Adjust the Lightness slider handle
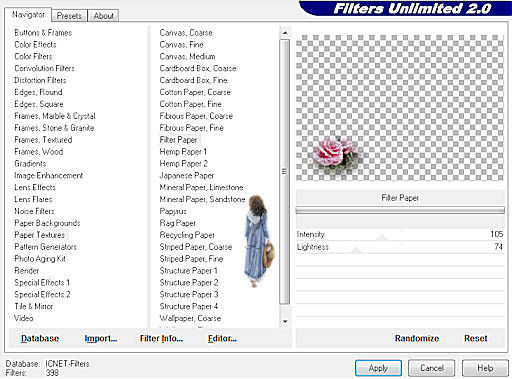Image resolution: width=512 pixels, height=379 pixels. 356,250
